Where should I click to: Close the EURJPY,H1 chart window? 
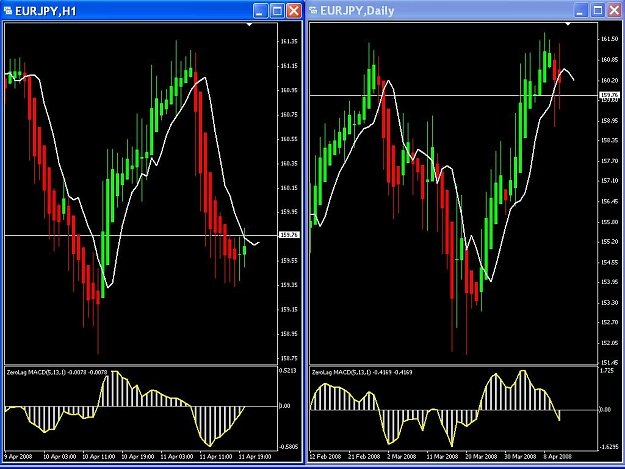[x=294, y=11]
